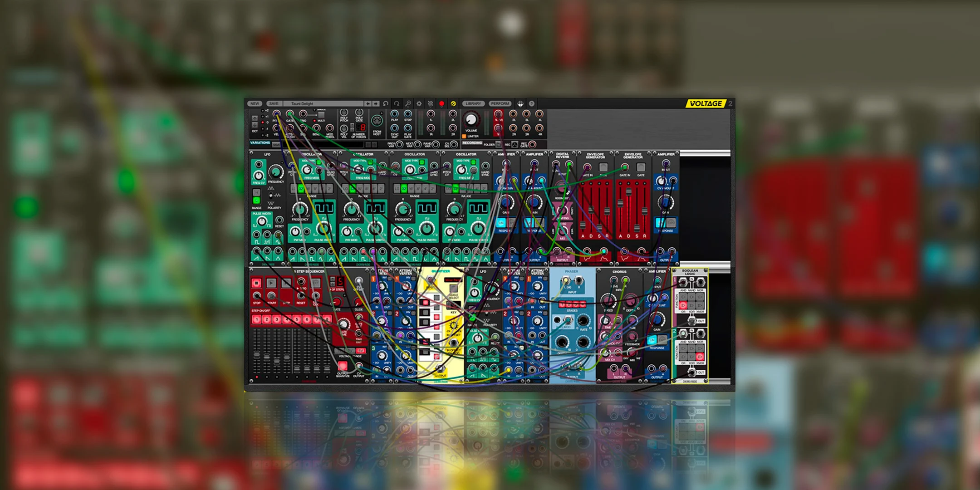Image resolution: width=980 pixels, height=490 pixels.
Task: Click the RAND VAR jack
Action: 436,145
